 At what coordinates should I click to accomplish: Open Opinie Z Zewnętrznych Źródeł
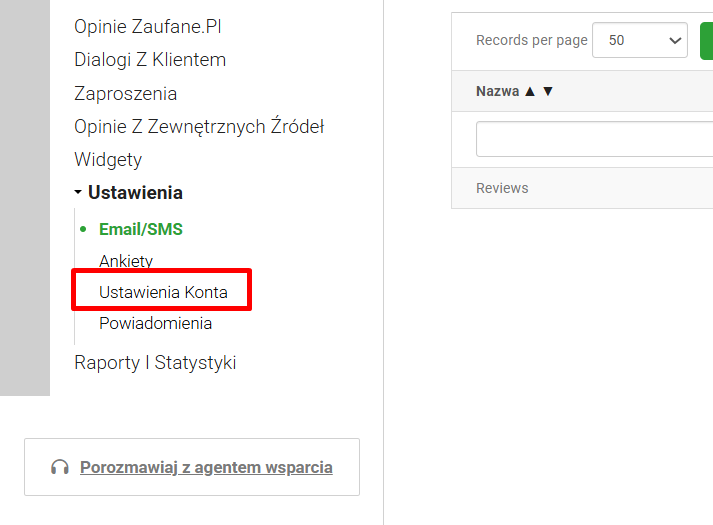coord(199,127)
